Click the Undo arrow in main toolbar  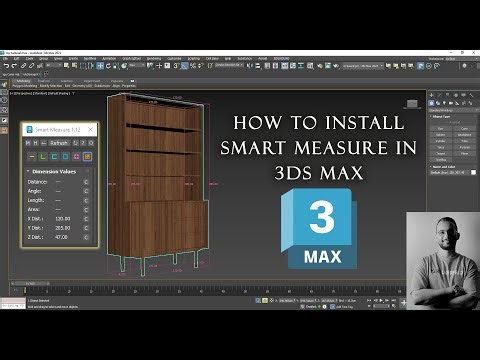6,66
